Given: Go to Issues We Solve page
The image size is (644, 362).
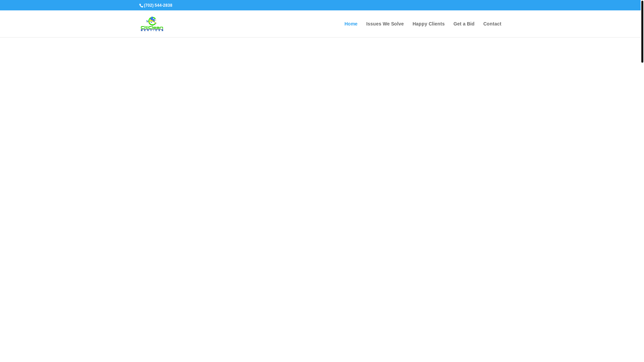Looking at the screenshot, I should [x=385, y=24].
